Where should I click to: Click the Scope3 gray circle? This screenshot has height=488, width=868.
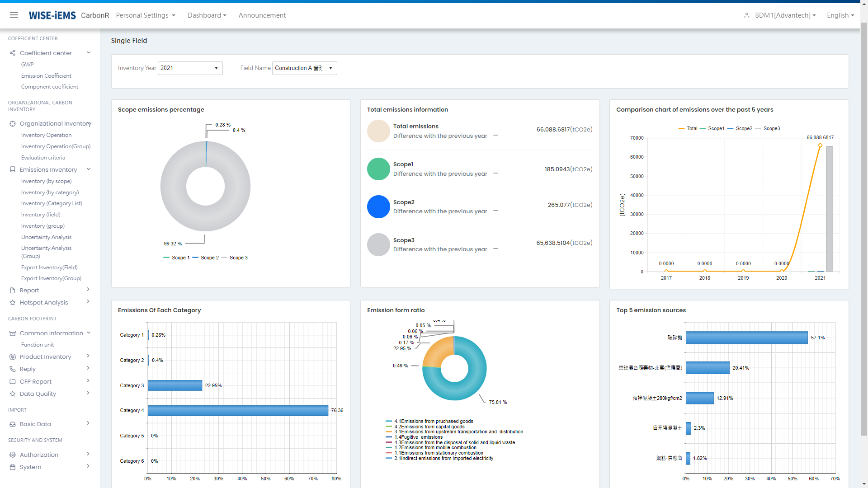pyautogui.click(x=378, y=244)
